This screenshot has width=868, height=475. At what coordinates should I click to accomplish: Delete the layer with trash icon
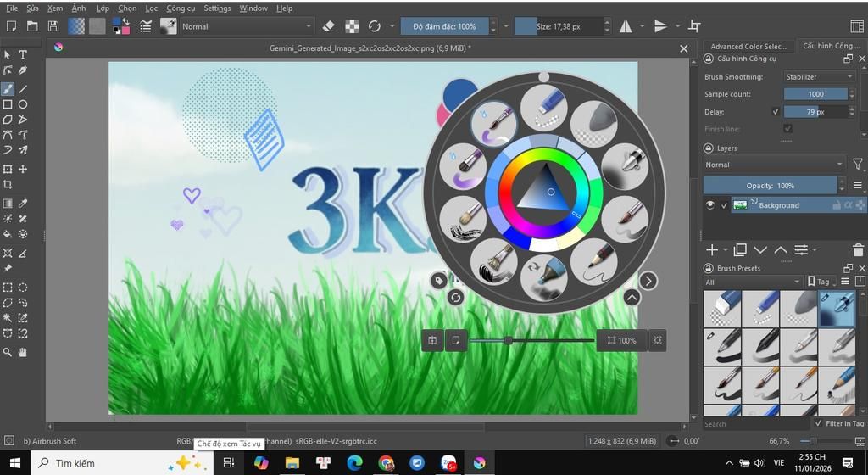tap(858, 250)
